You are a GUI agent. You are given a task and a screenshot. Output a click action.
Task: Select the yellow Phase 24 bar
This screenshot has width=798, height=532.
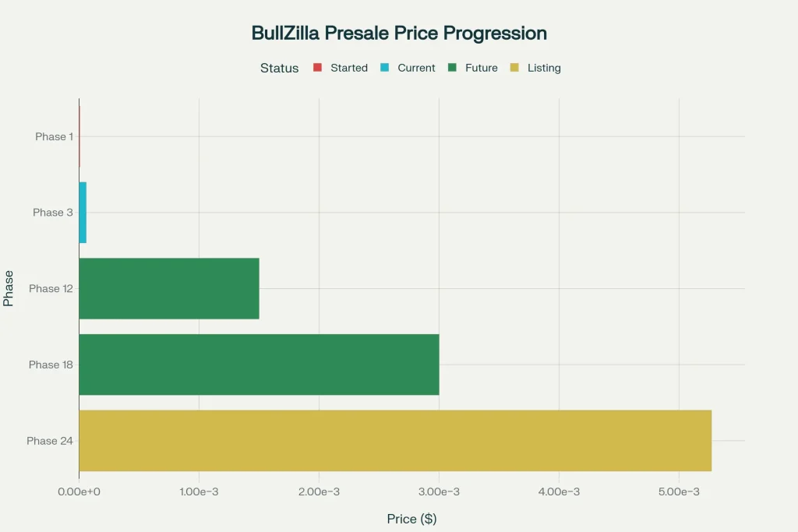click(x=394, y=441)
